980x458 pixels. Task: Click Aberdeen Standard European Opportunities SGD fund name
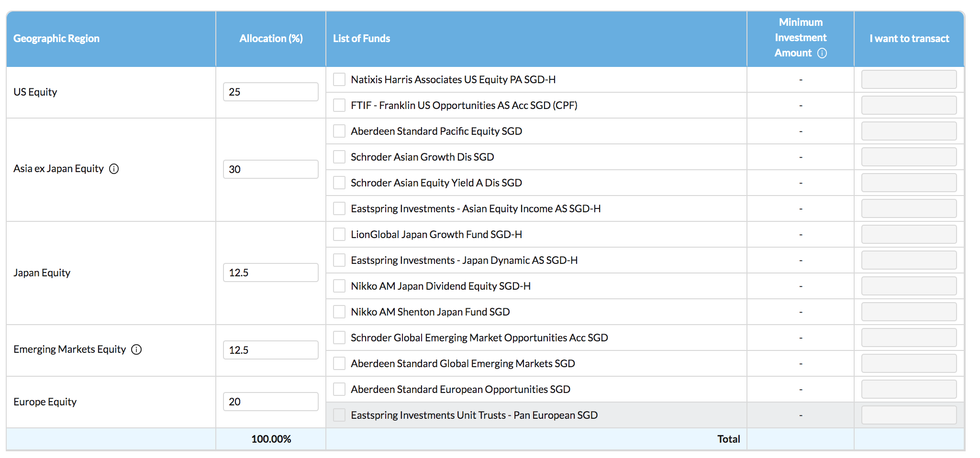[460, 389]
